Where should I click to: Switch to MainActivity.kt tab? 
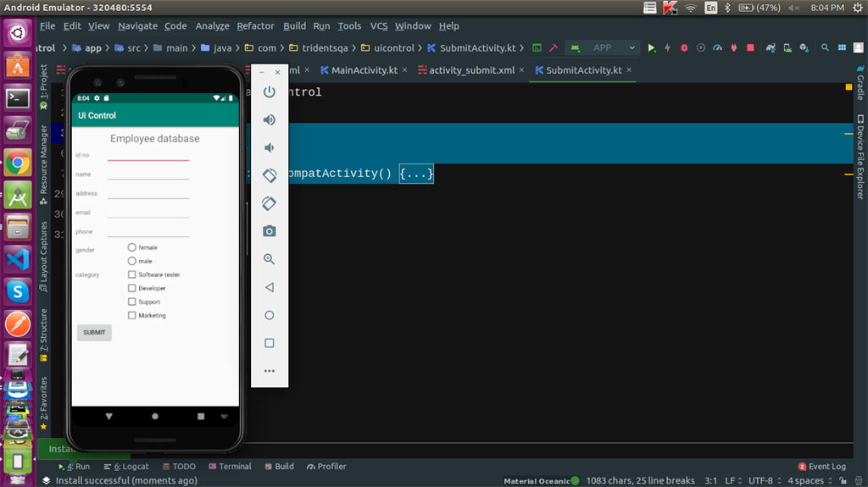[364, 70]
